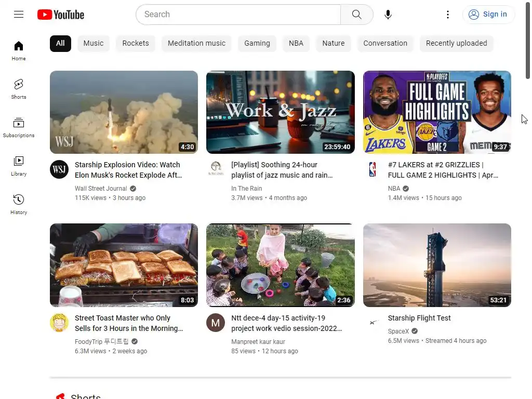Start voice search with microphone icon

(388, 15)
